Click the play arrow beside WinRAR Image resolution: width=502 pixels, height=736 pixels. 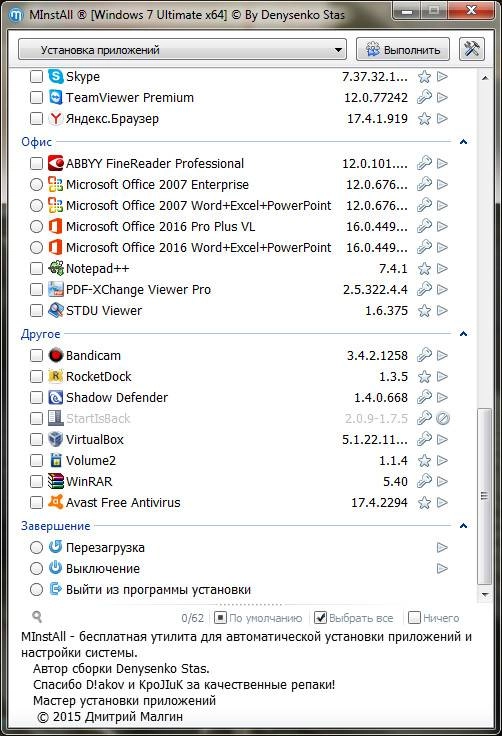442,482
